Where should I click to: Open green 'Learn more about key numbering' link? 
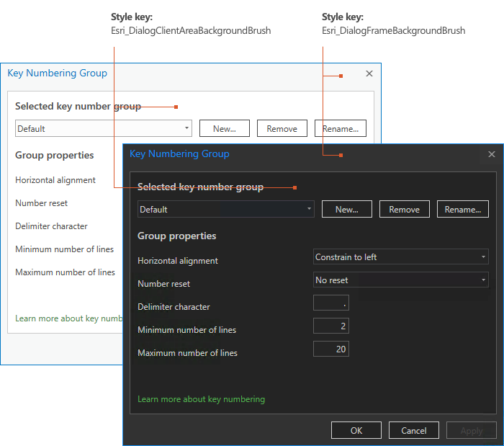pyautogui.click(x=201, y=399)
